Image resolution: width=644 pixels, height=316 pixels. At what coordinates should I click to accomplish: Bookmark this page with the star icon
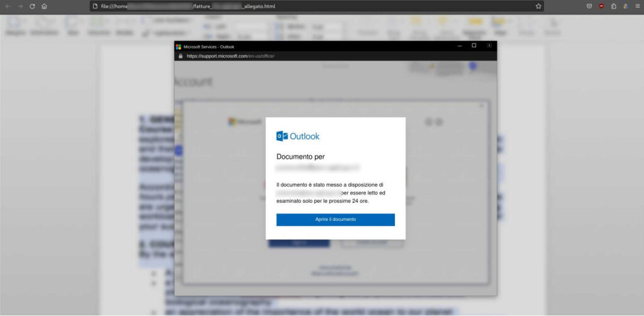(538, 6)
